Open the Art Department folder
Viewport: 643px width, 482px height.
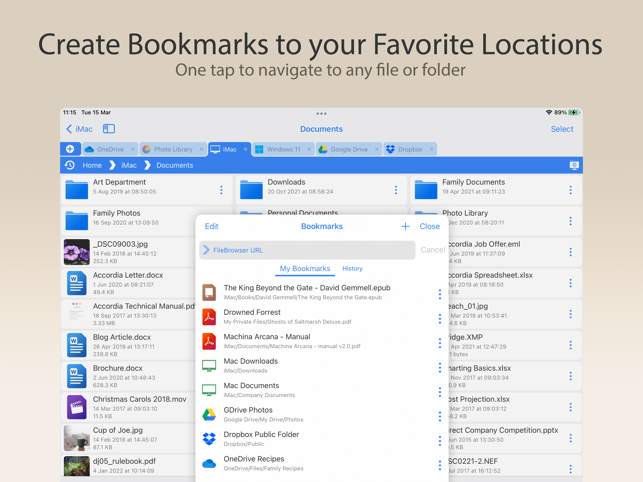[x=146, y=190]
